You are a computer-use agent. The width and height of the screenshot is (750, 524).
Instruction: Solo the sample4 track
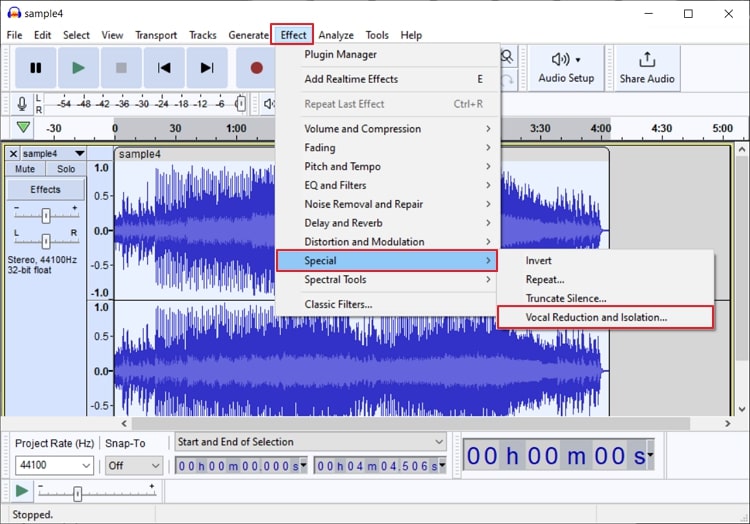(66, 169)
